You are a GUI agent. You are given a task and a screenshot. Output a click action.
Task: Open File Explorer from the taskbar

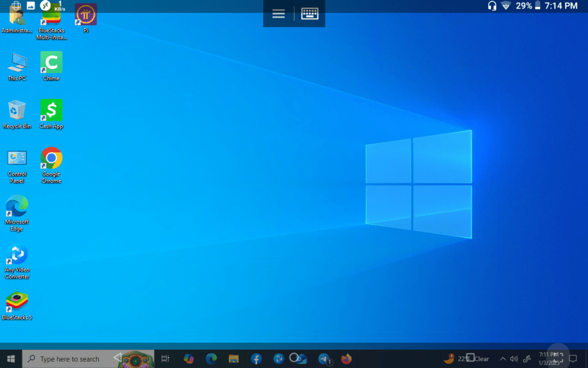(x=234, y=359)
